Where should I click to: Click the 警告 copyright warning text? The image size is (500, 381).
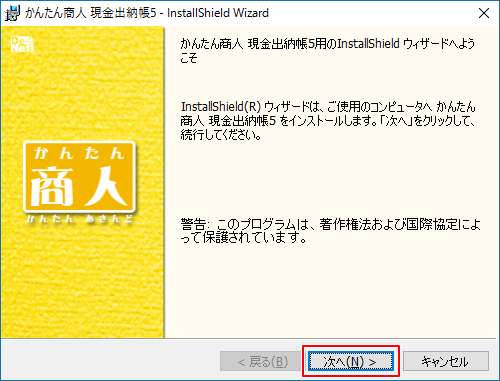click(x=330, y=231)
